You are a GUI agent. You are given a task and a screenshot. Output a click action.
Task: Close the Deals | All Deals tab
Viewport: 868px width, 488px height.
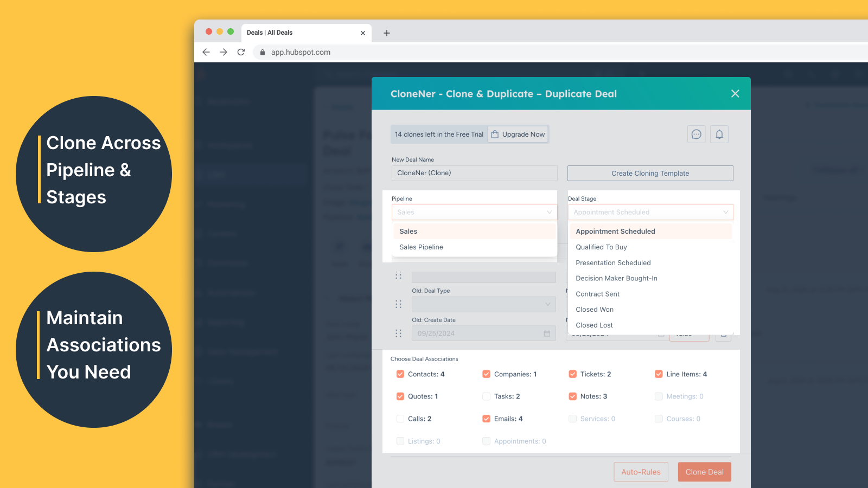coord(363,33)
